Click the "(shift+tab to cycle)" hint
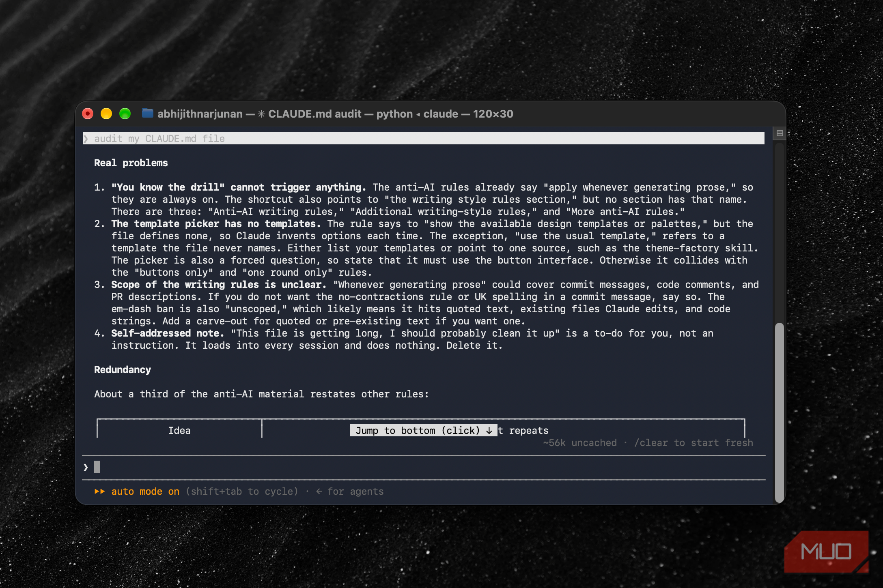The height and width of the screenshot is (588, 883). [242, 491]
